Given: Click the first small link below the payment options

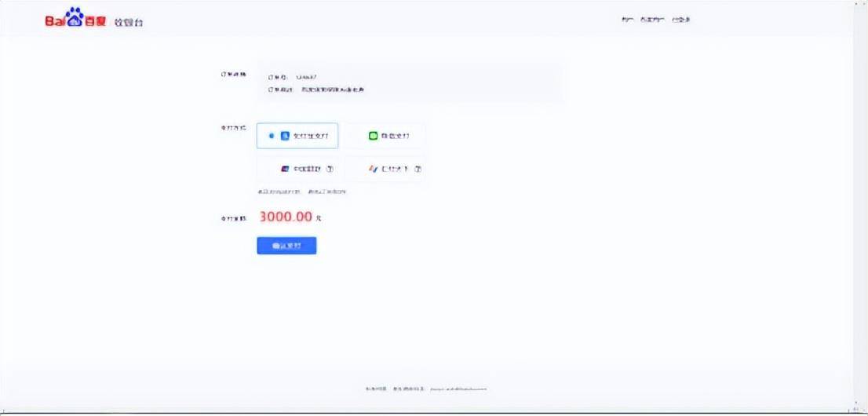Looking at the screenshot, I should tap(279, 192).
